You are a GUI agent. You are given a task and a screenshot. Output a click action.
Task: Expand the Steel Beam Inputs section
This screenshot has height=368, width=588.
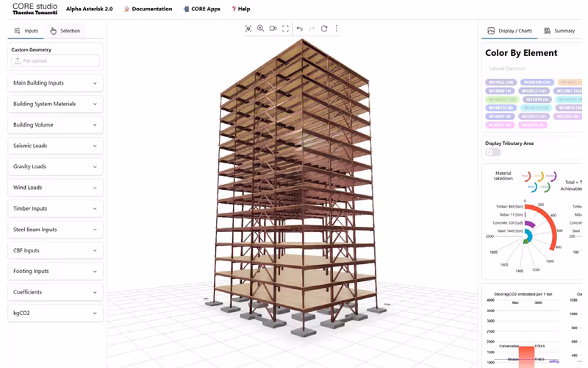(55, 230)
